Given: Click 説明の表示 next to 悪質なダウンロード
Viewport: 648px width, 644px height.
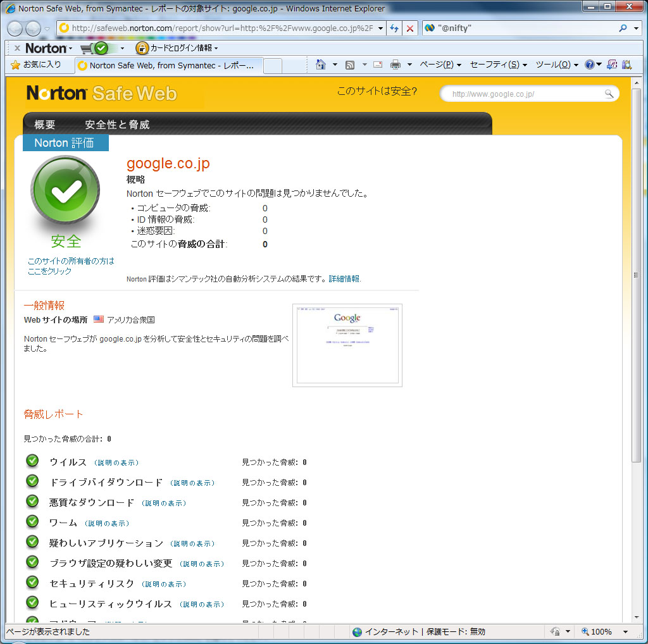Looking at the screenshot, I should (164, 503).
